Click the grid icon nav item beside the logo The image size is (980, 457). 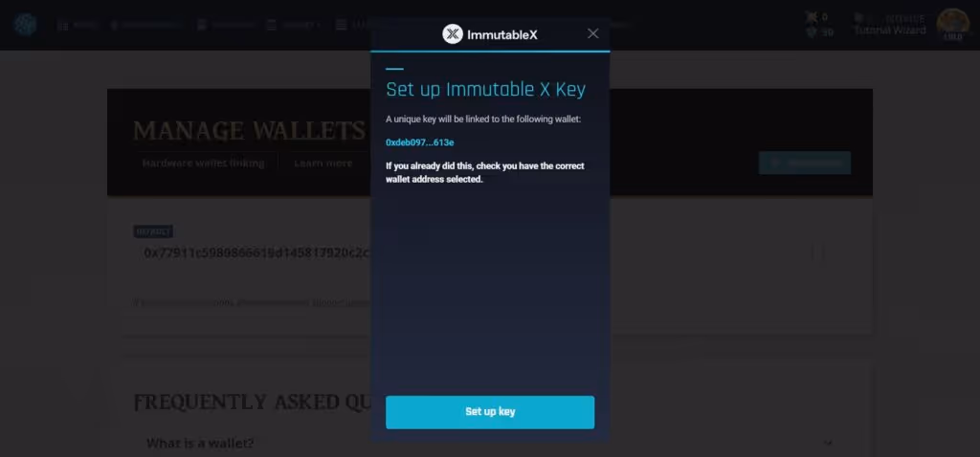(78, 25)
